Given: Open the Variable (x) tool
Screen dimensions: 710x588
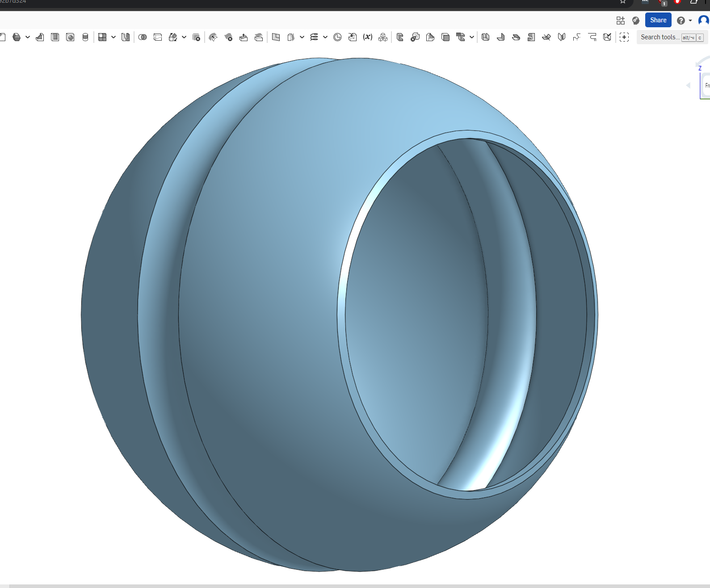Looking at the screenshot, I should [368, 37].
